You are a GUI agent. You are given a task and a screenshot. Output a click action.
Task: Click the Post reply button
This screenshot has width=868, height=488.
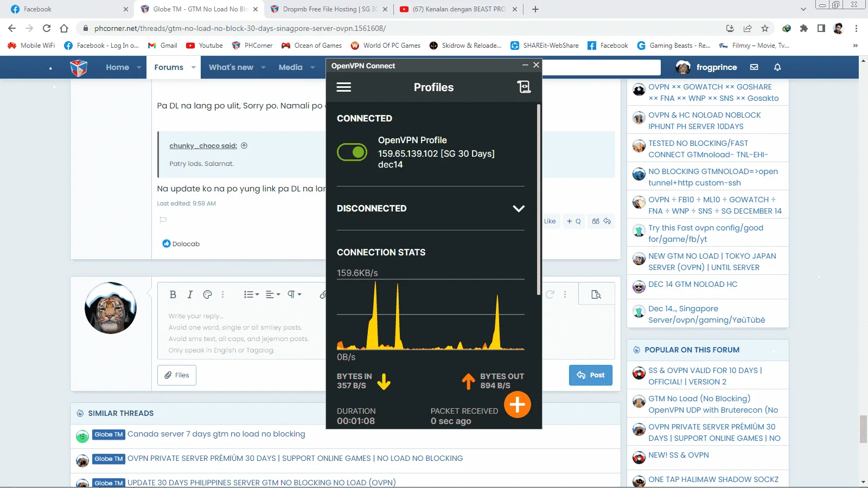pos(591,375)
